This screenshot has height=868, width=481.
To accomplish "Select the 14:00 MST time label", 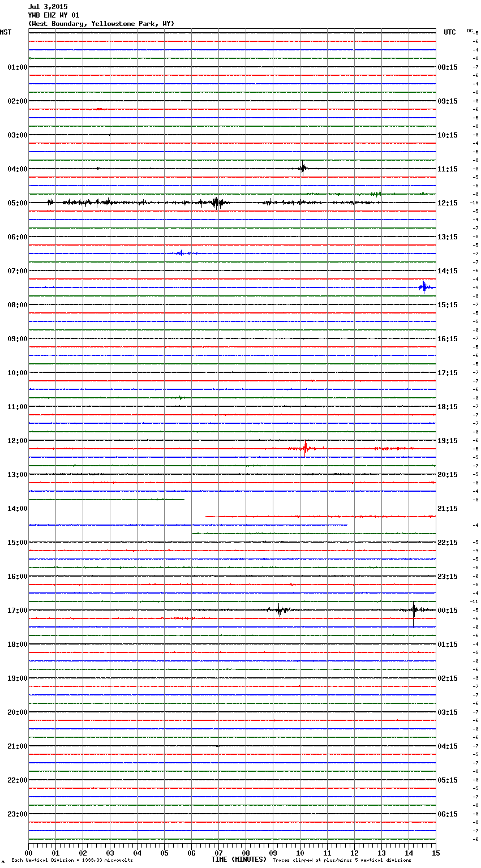I will point(18,509).
